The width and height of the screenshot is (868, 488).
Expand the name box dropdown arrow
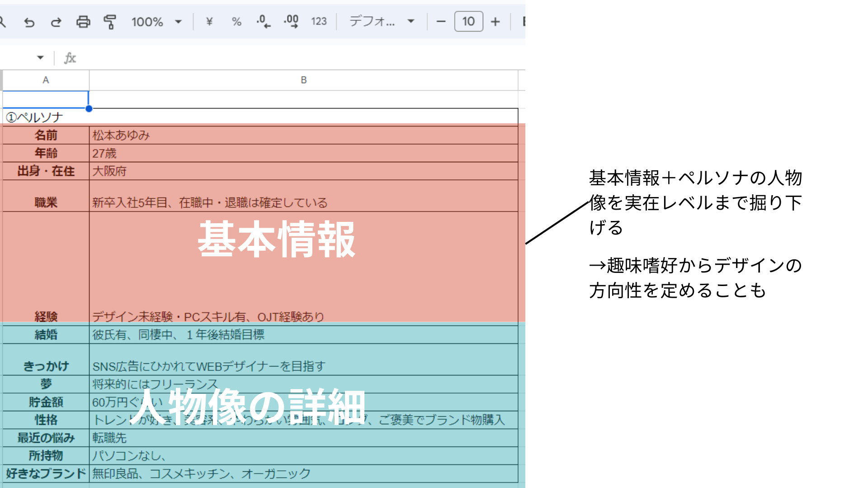40,57
